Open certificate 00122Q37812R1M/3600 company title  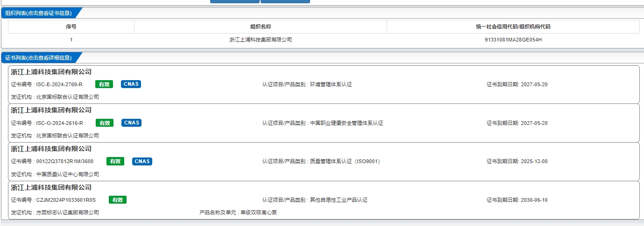pos(51,149)
